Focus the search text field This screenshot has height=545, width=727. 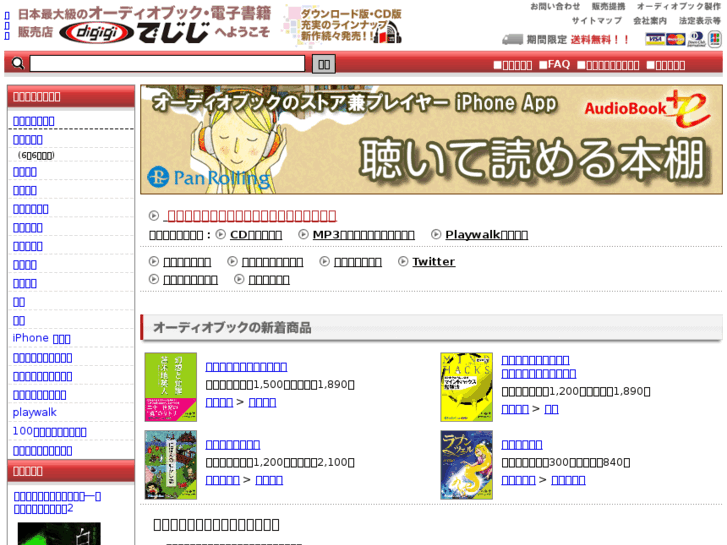(167, 64)
